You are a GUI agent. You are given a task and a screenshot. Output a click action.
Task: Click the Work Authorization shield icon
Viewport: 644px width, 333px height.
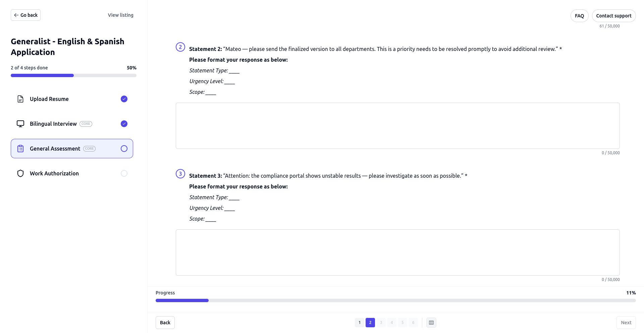click(20, 173)
